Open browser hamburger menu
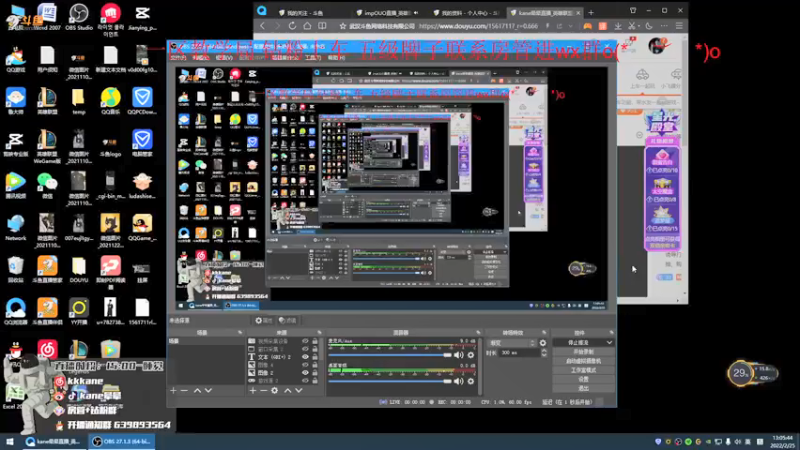Image resolution: width=800 pixels, height=450 pixels. (679, 26)
